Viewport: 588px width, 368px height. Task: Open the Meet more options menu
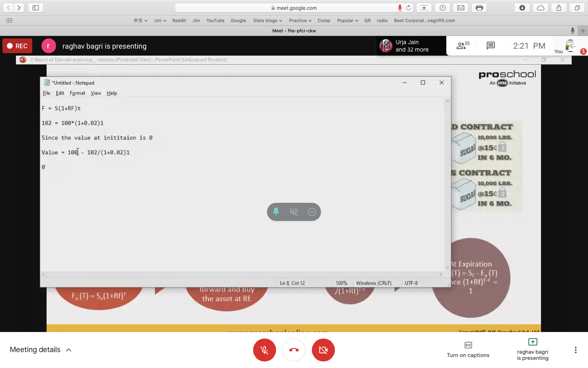575,350
